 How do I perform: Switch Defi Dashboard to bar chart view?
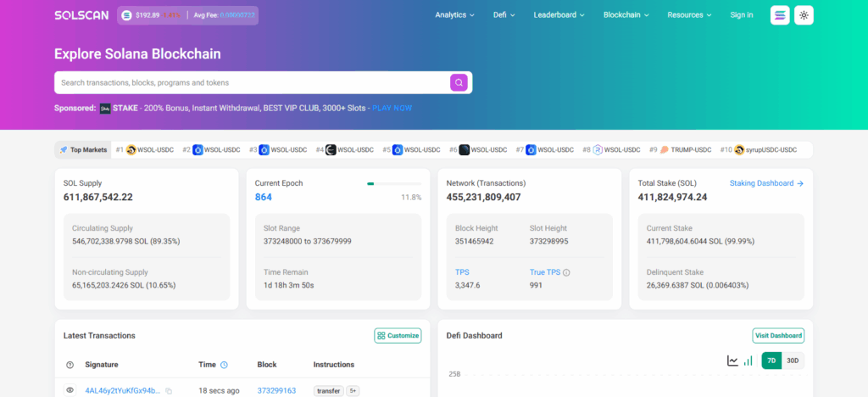[x=748, y=361]
